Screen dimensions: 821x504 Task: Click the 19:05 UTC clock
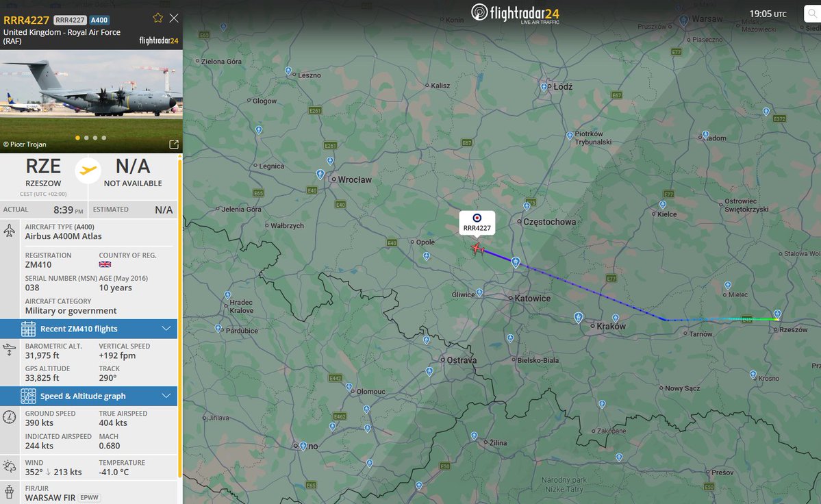pyautogui.click(x=768, y=14)
